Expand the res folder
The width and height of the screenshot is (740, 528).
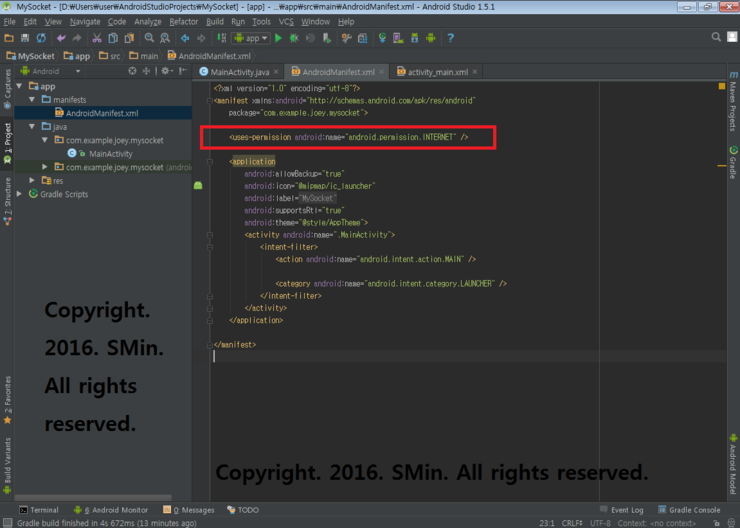click(x=32, y=180)
